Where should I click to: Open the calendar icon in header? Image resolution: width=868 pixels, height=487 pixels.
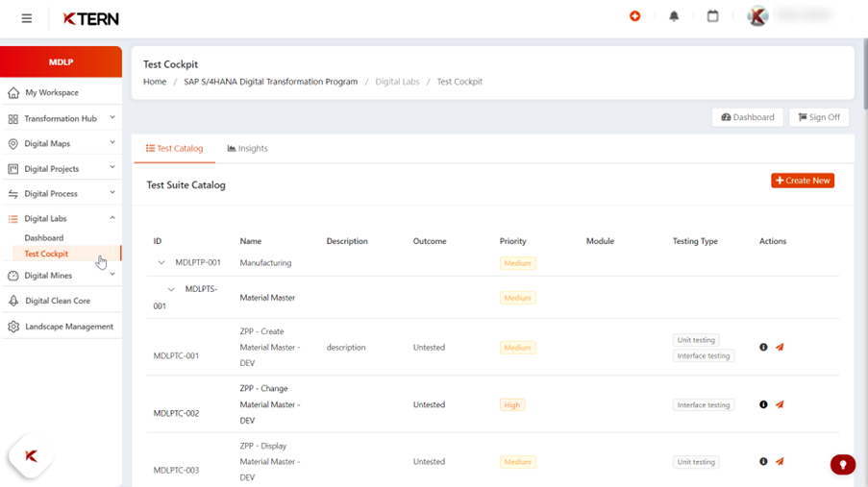coord(713,16)
